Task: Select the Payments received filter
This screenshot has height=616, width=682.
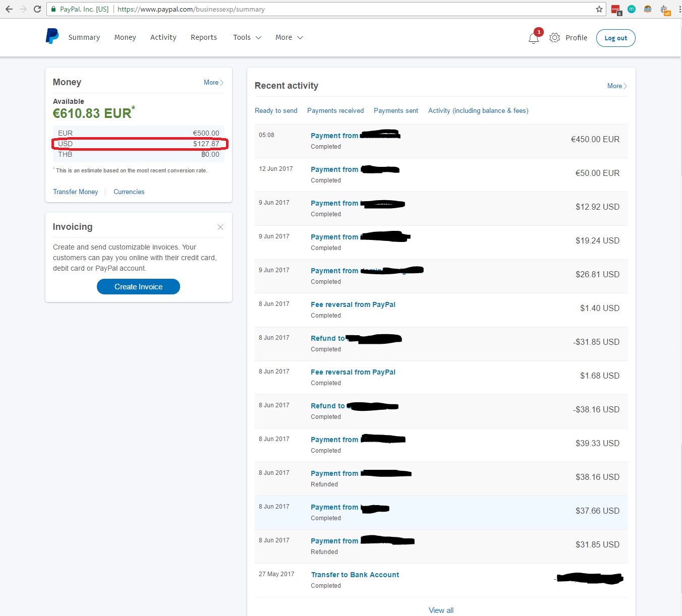Action: coord(335,111)
